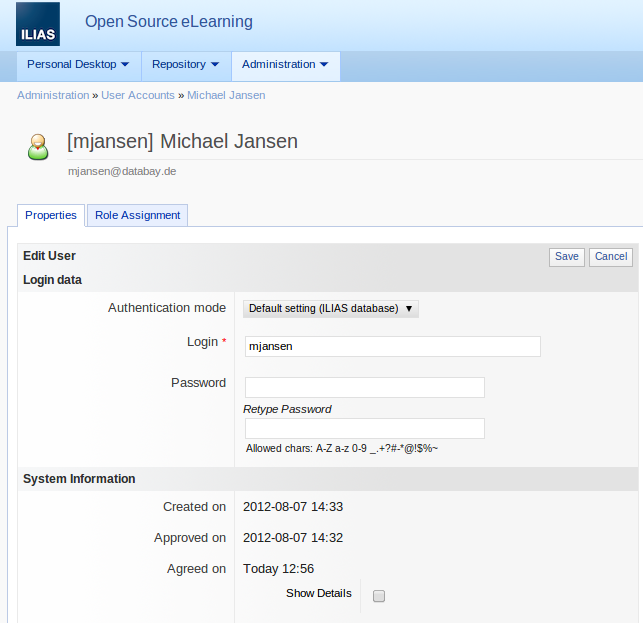Go to Administration breadcrumb link
643x623 pixels.
(x=53, y=95)
